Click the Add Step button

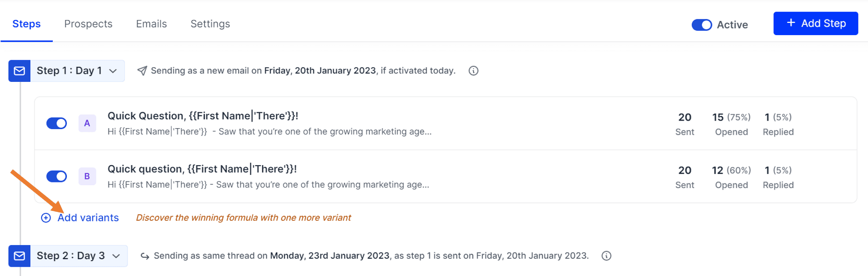[x=815, y=23]
